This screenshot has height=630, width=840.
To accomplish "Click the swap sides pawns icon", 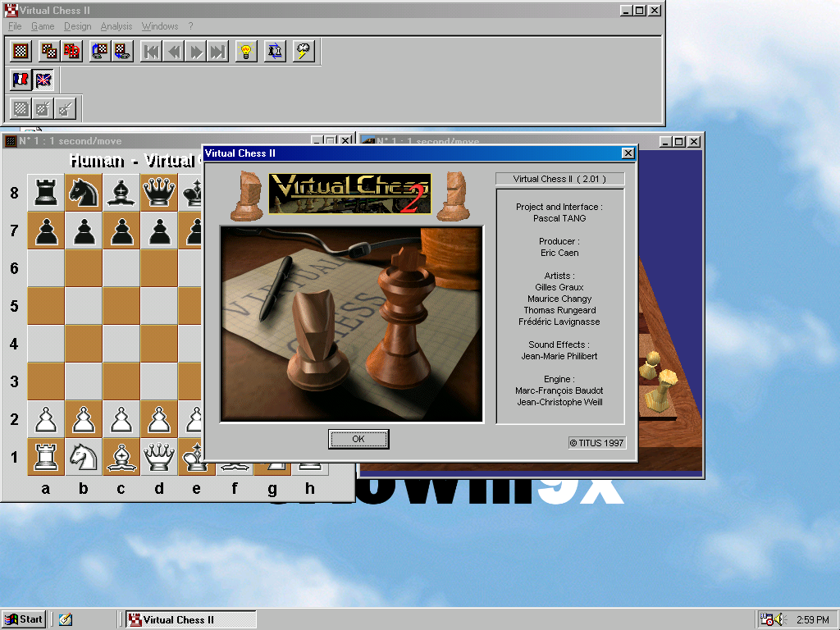I will pyautogui.click(x=276, y=51).
